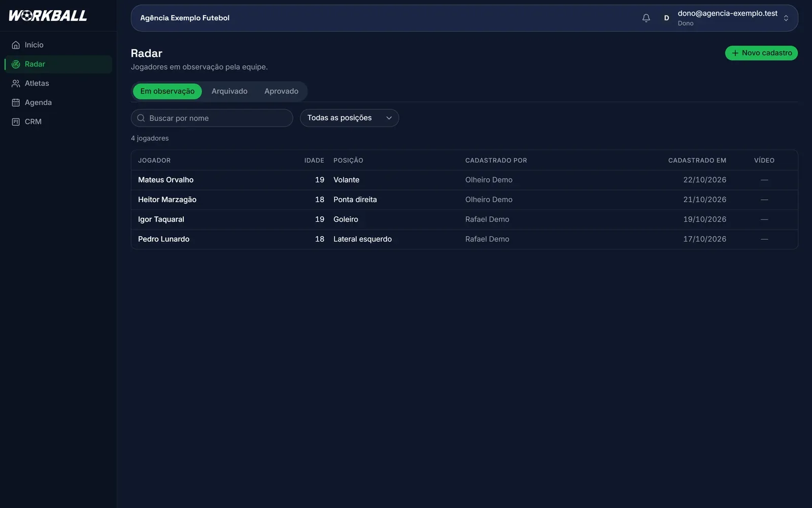Click the Radar icon in sidebar
This screenshot has width=812, height=508.
coord(16,64)
